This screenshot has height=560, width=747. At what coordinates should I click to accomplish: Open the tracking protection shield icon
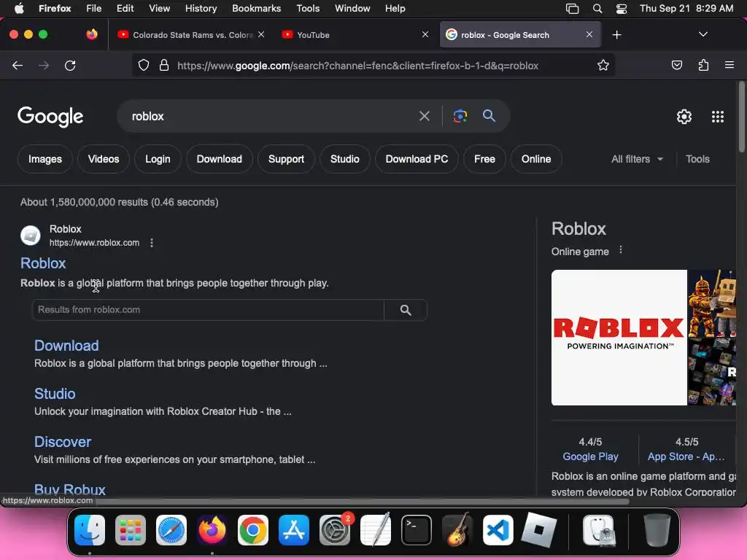144,65
